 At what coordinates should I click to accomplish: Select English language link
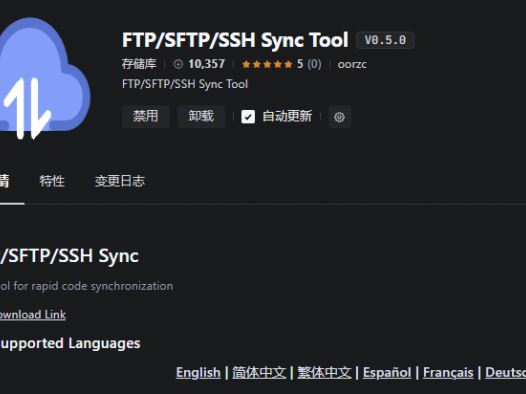click(x=198, y=373)
